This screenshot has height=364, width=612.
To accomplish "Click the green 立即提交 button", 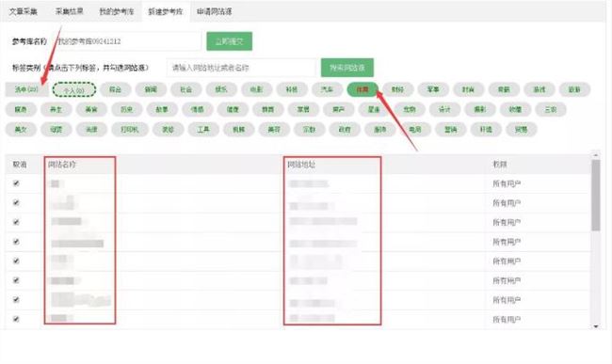I will (229, 41).
